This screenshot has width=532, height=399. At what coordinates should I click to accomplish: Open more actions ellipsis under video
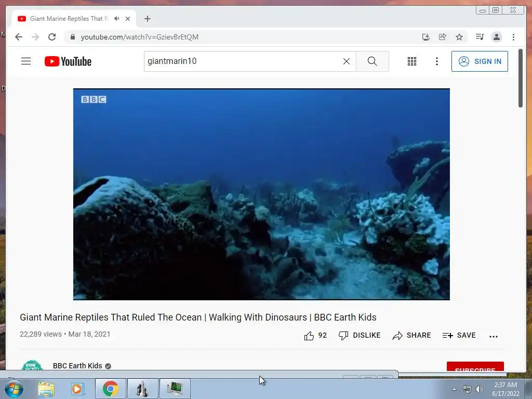pyautogui.click(x=494, y=336)
